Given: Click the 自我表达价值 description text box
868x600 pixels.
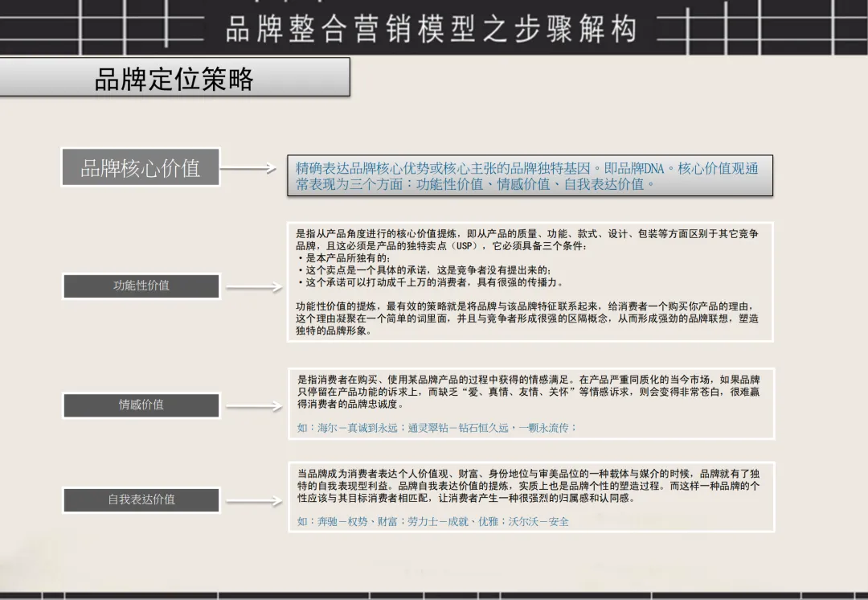Looking at the screenshot, I should point(530,495).
